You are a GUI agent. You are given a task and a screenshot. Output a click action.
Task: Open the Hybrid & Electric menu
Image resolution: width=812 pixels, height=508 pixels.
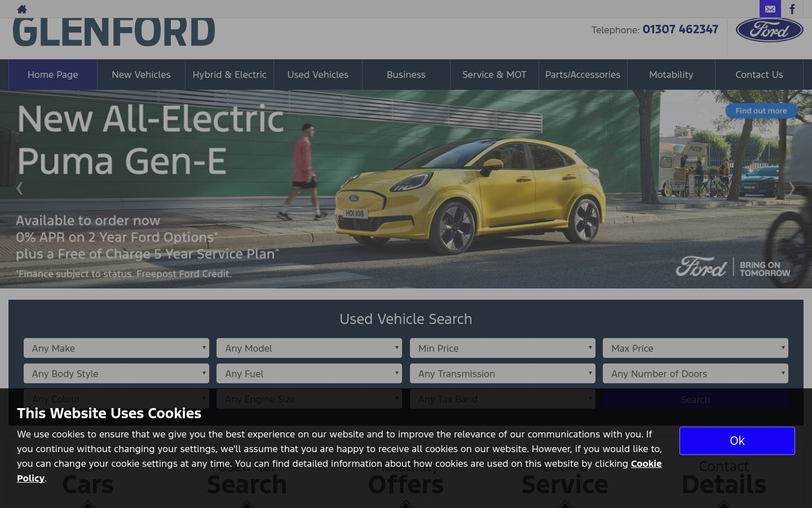coord(230,75)
